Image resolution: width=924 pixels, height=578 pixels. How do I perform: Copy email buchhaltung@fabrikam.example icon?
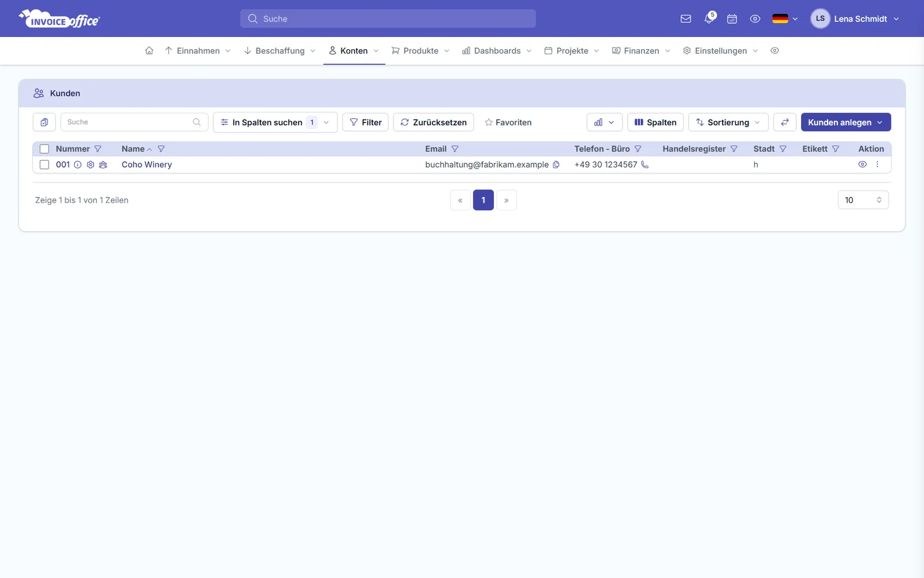556,165
